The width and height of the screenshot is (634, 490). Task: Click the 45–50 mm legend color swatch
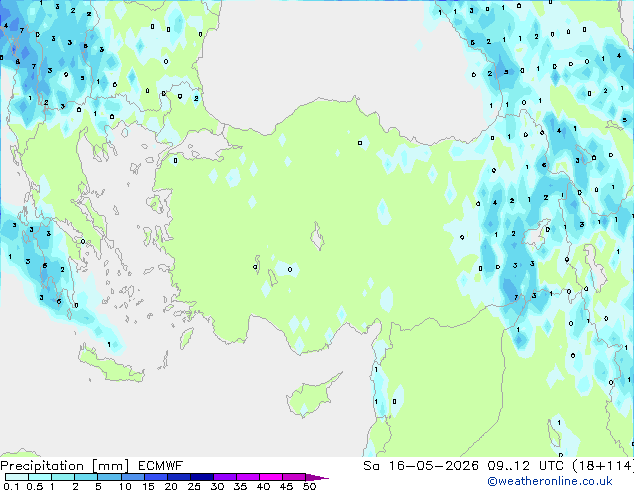click(294, 477)
